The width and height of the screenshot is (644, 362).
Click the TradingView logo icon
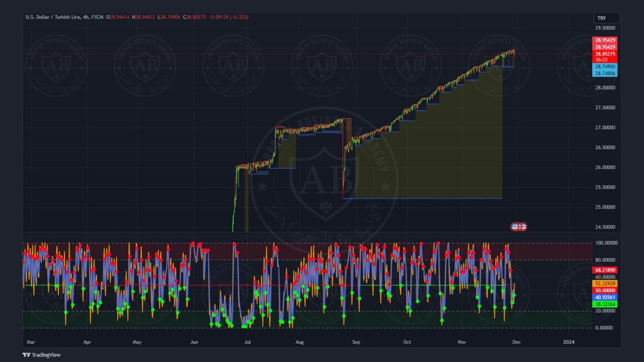pyautogui.click(x=27, y=355)
